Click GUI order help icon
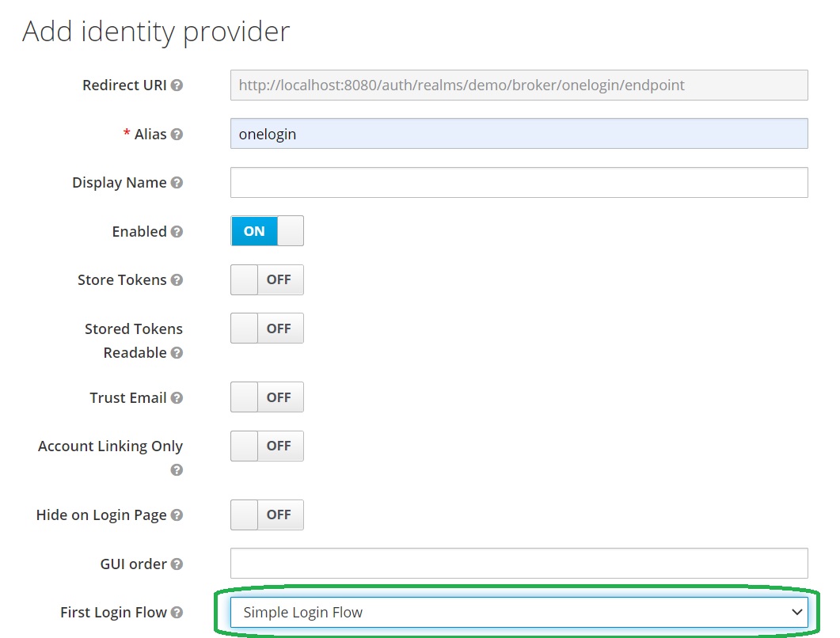 pos(177,564)
